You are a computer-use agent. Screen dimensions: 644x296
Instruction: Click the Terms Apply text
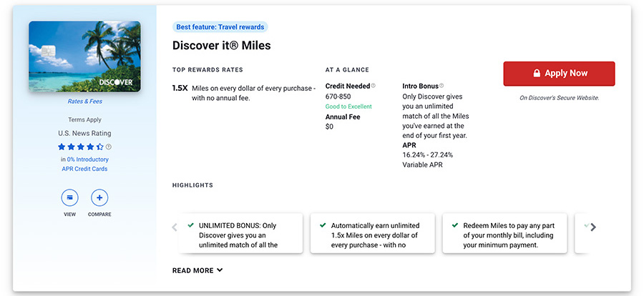click(x=84, y=120)
